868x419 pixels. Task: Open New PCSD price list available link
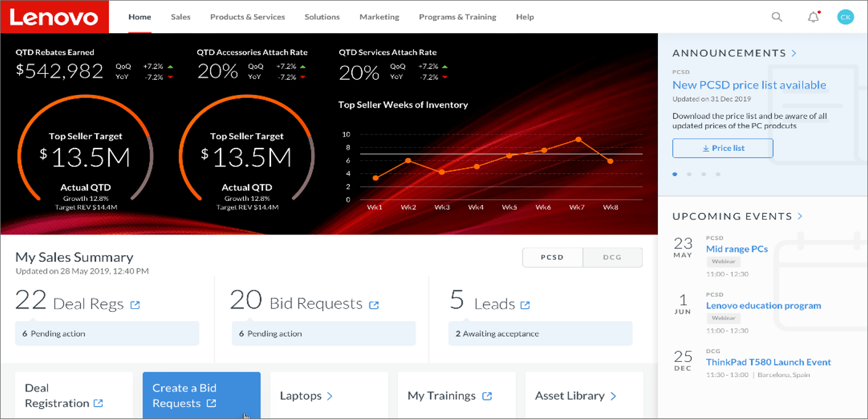pos(749,85)
